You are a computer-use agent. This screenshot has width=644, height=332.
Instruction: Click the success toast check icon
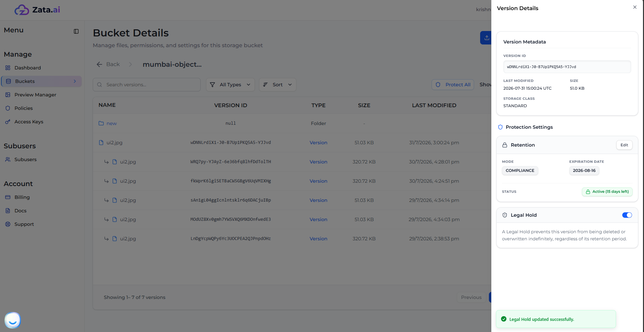click(x=504, y=319)
